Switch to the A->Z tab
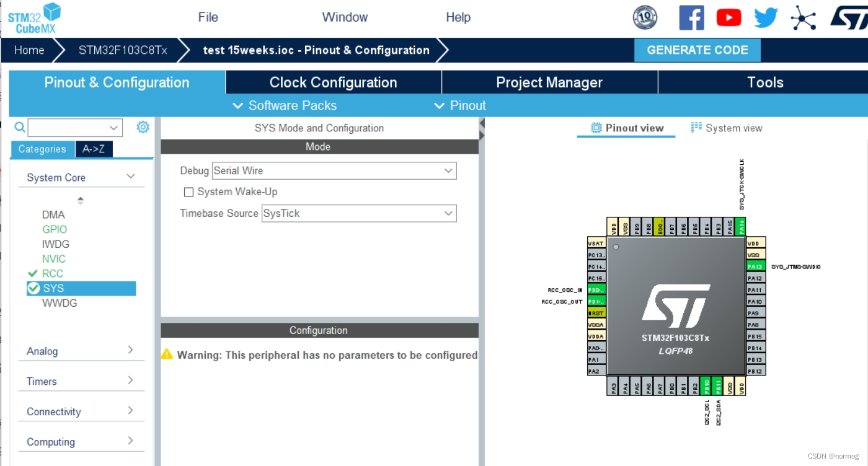The width and height of the screenshot is (868, 466). [94, 149]
